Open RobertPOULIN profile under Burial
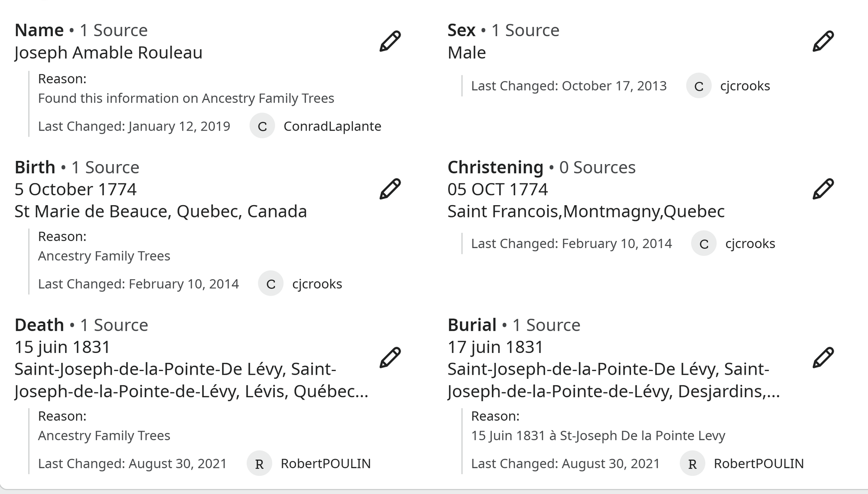The height and width of the screenshot is (494, 868). [759, 463]
